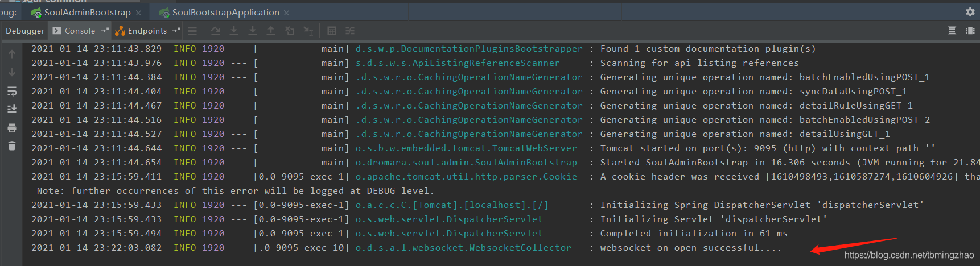This screenshot has height=266, width=980.
Task: Click the Run to Cursor icon
Action: point(308,31)
